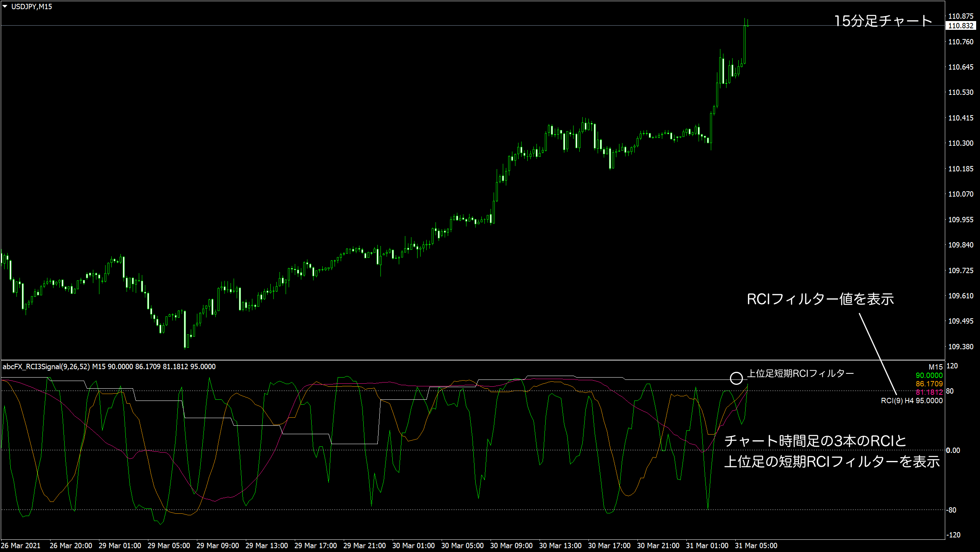This screenshot has height=552, width=980.
Task: Click the 109.380 price scale label
Action: 960,347
